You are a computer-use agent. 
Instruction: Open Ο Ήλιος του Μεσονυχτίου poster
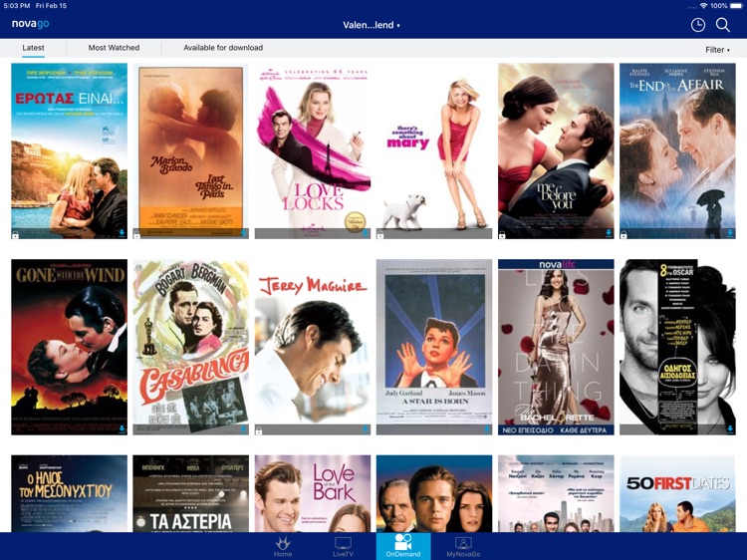69,494
